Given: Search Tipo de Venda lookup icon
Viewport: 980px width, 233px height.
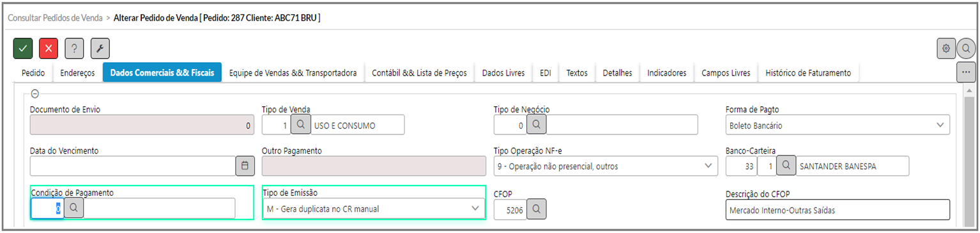Looking at the screenshot, I should tap(301, 125).
